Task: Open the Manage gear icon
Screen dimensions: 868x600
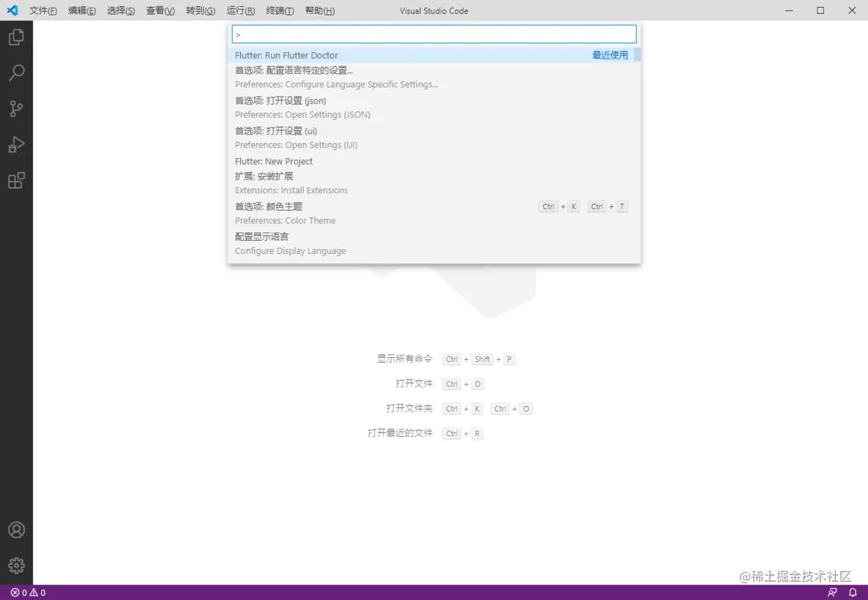Action: [16, 566]
